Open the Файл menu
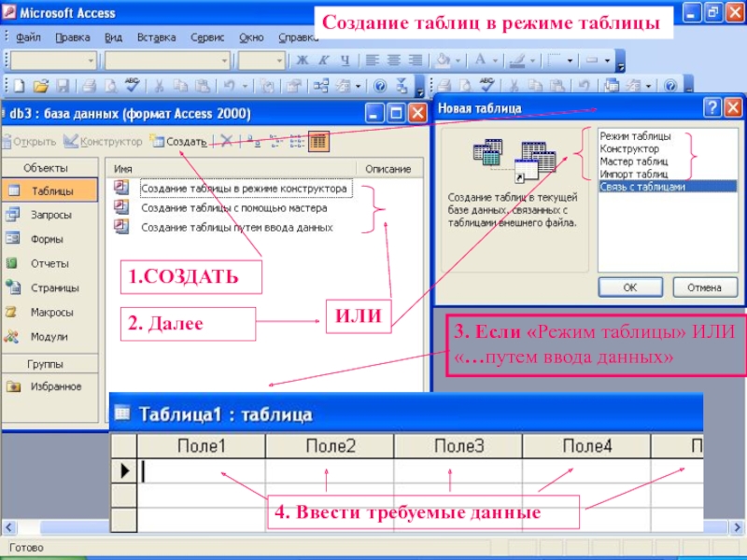 click(28, 37)
